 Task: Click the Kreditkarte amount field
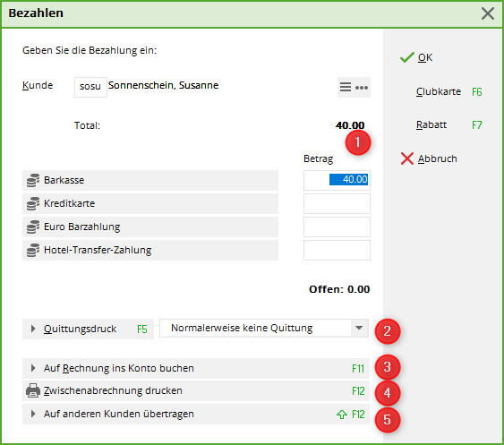pyautogui.click(x=337, y=203)
